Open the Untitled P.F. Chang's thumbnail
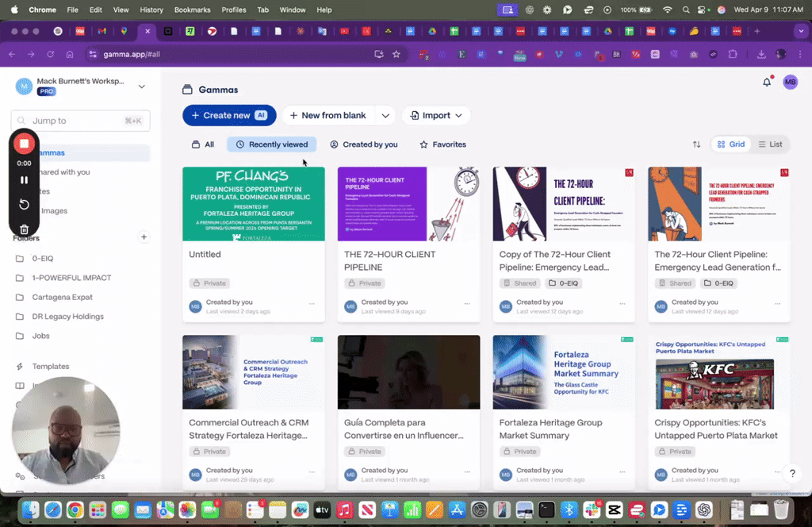Viewport: 812px width, 527px height. pos(254,204)
